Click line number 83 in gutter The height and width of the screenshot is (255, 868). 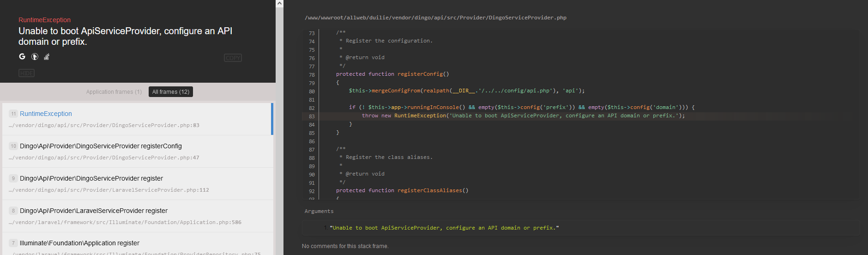(x=312, y=116)
